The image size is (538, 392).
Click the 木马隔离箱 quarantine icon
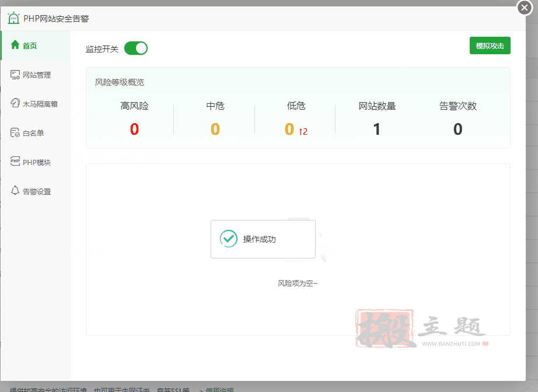[15, 103]
